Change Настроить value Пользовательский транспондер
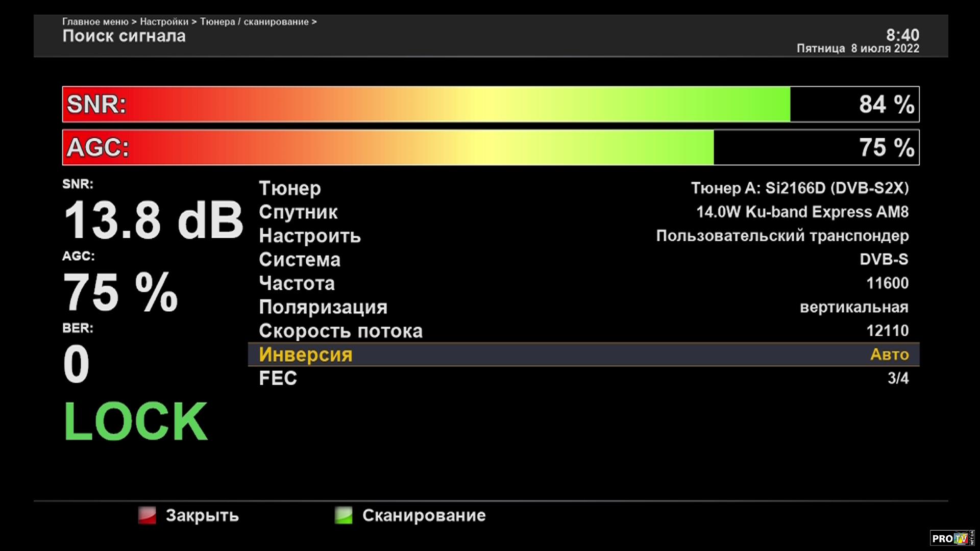The width and height of the screenshot is (980, 551). [782, 236]
